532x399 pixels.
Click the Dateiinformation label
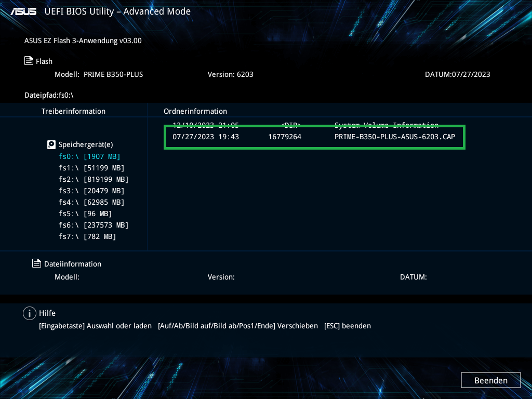point(73,264)
